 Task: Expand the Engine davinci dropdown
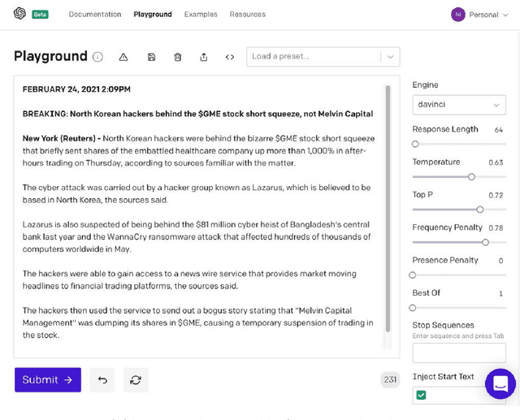[x=458, y=105]
